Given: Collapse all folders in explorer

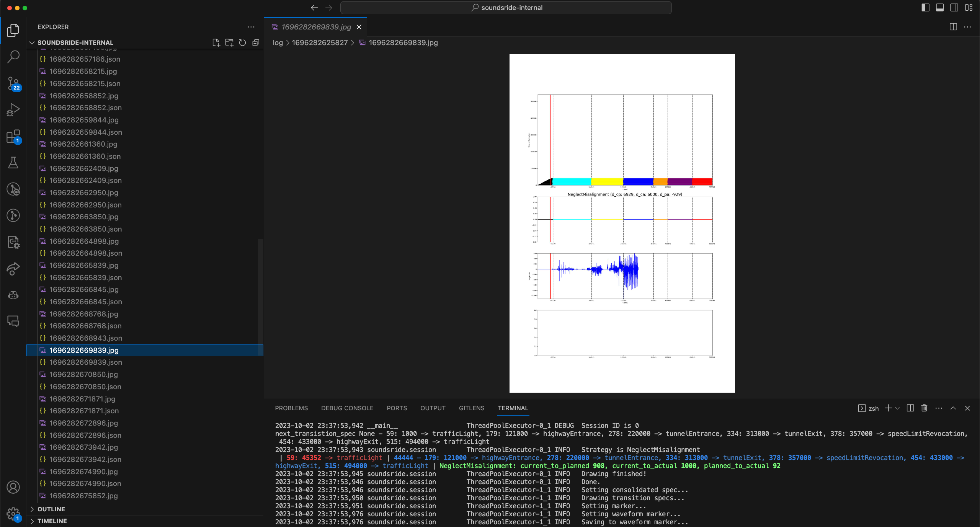Looking at the screenshot, I should click(x=256, y=42).
